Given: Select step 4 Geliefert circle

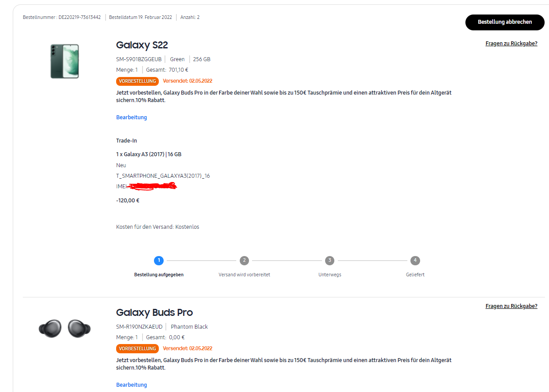Looking at the screenshot, I should (x=415, y=260).
